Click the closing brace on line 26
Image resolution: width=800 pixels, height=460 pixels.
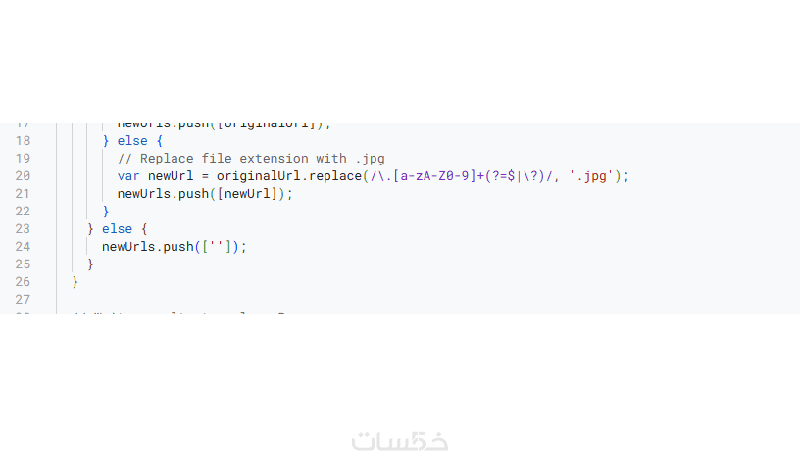coord(75,282)
